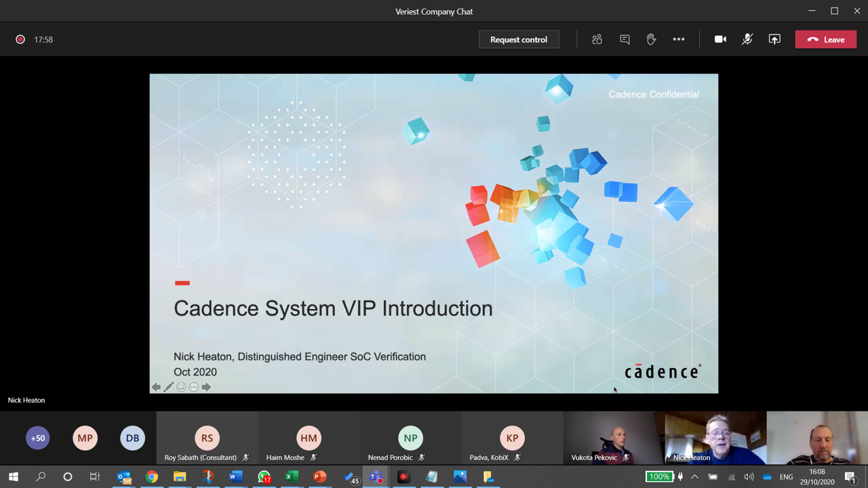Open the taskbar app showing 45 badge

[351, 477]
